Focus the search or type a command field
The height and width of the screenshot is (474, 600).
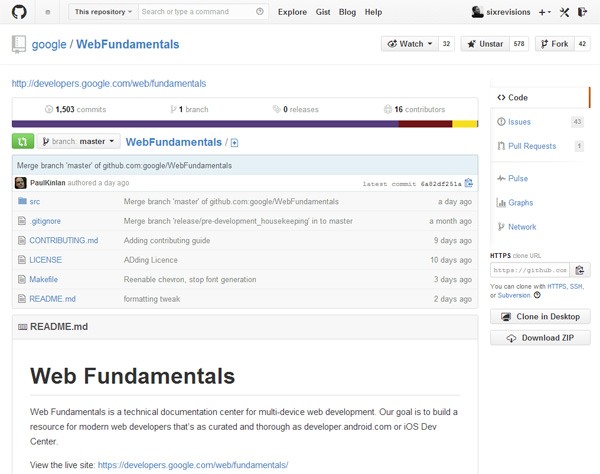[198, 12]
